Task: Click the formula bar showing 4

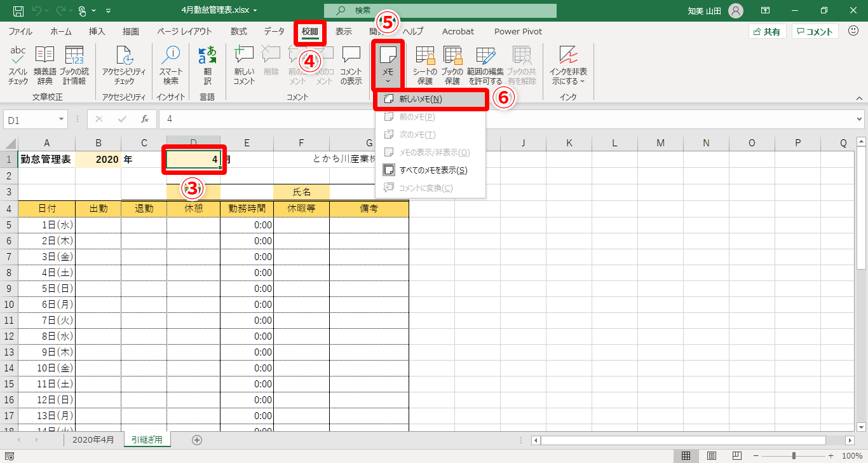Action: [505, 119]
